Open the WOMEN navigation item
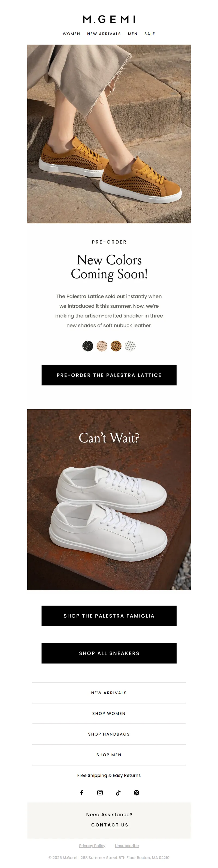 72,34
